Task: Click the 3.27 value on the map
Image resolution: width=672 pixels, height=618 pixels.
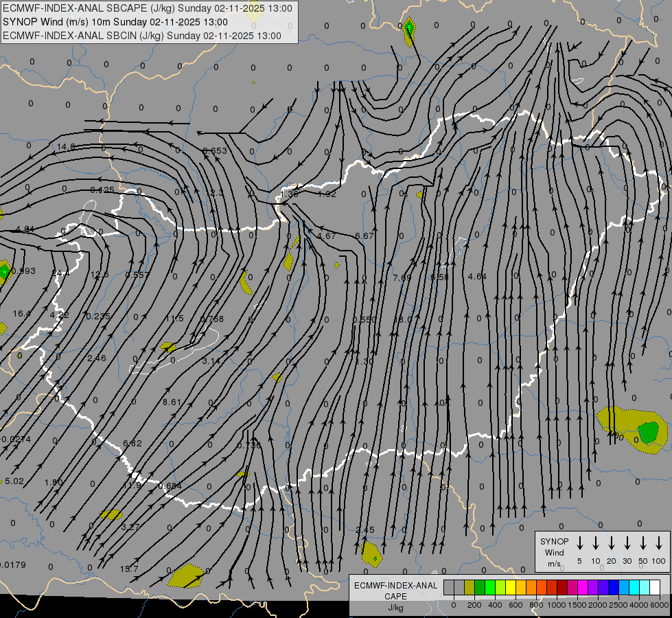Action: [130, 527]
